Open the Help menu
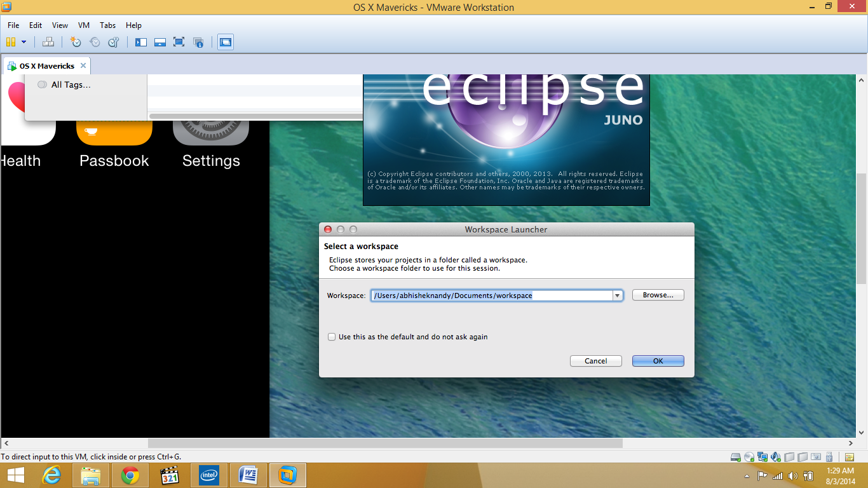868x488 pixels. 133,25
